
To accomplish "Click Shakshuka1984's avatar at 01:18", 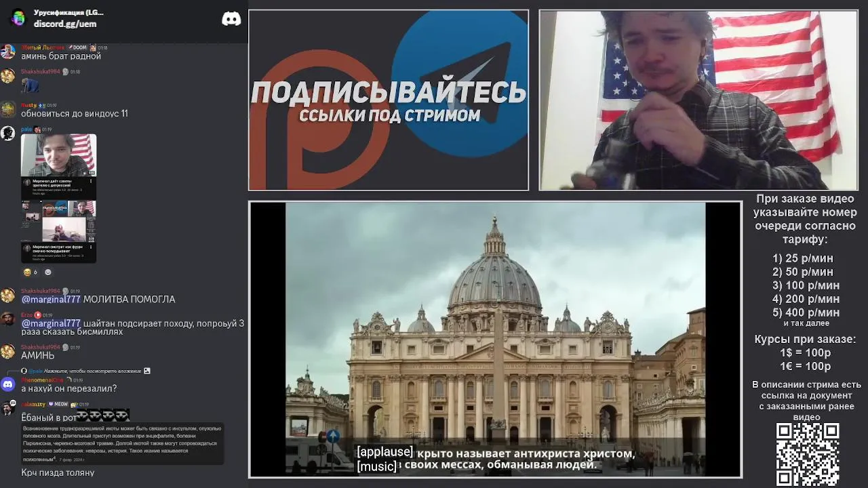I will 8,76.
